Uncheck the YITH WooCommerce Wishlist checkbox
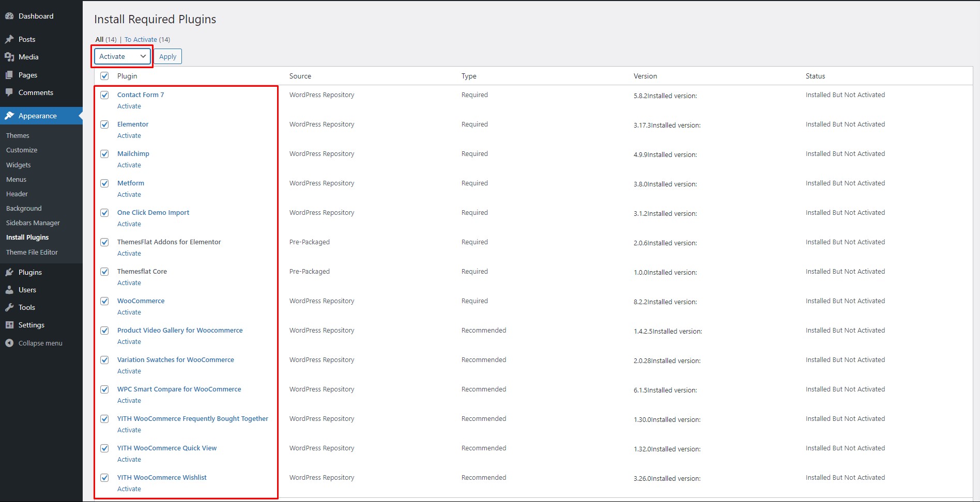 tap(104, 478)
